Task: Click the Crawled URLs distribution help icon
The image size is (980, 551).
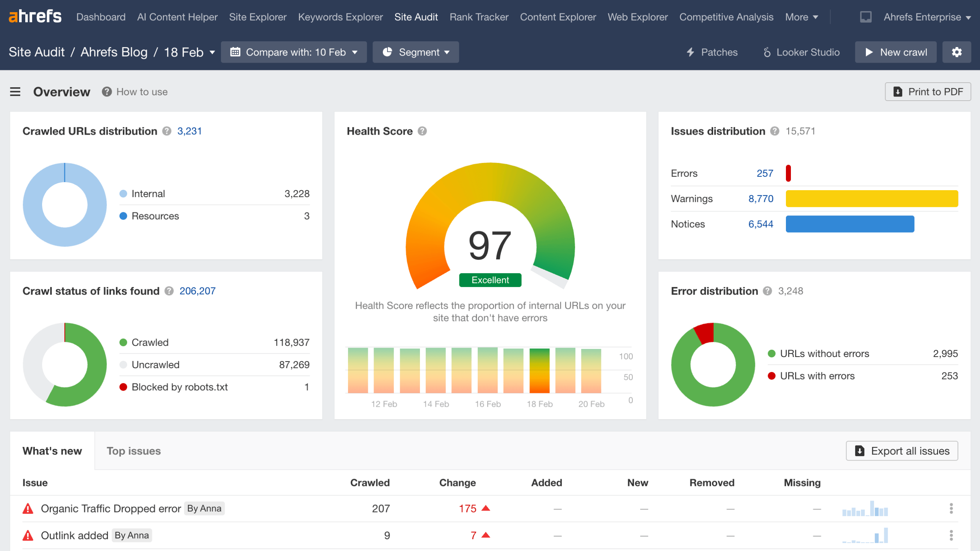Action: (x=167, y=131)
